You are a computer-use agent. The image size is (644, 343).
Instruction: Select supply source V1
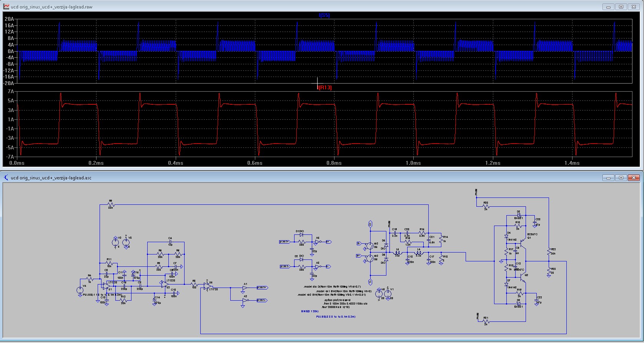coord(388,294)
